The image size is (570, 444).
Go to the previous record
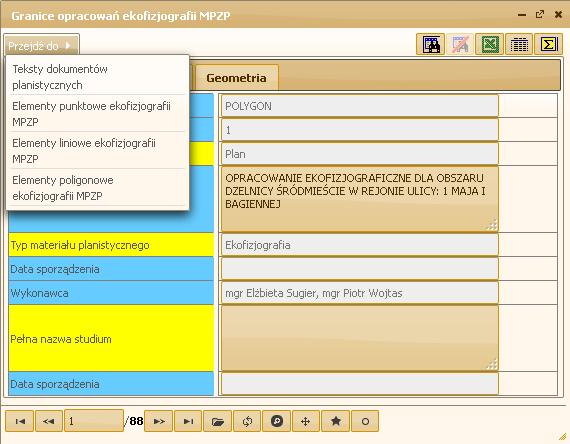coord(49,421)
